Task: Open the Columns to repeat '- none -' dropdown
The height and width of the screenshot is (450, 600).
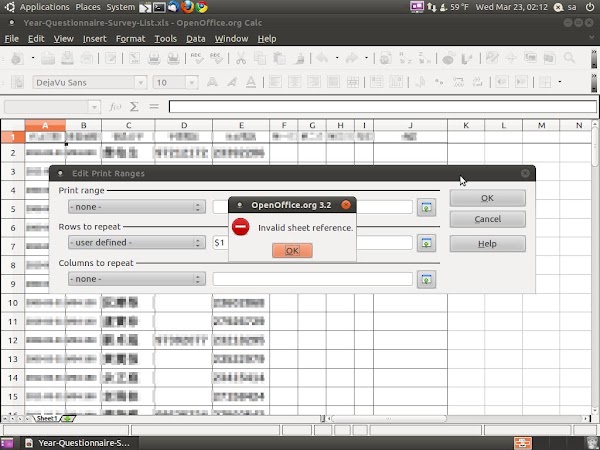Action: [137, 279]
